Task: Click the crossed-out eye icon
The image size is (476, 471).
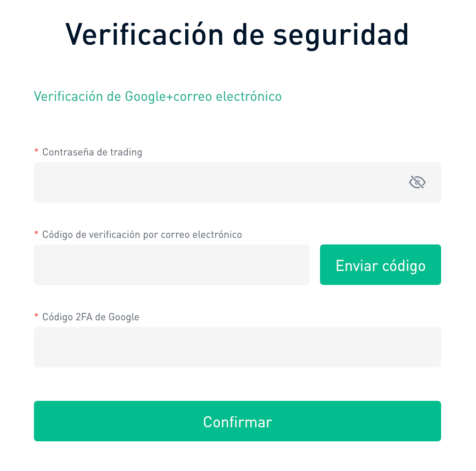Action: (417, 182)
